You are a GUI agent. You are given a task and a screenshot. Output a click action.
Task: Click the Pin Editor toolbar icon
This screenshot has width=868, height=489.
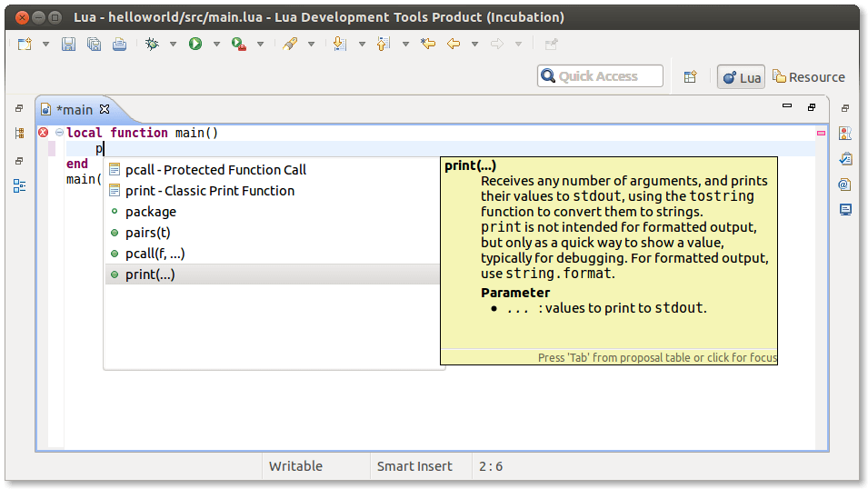tap(551, 44)
